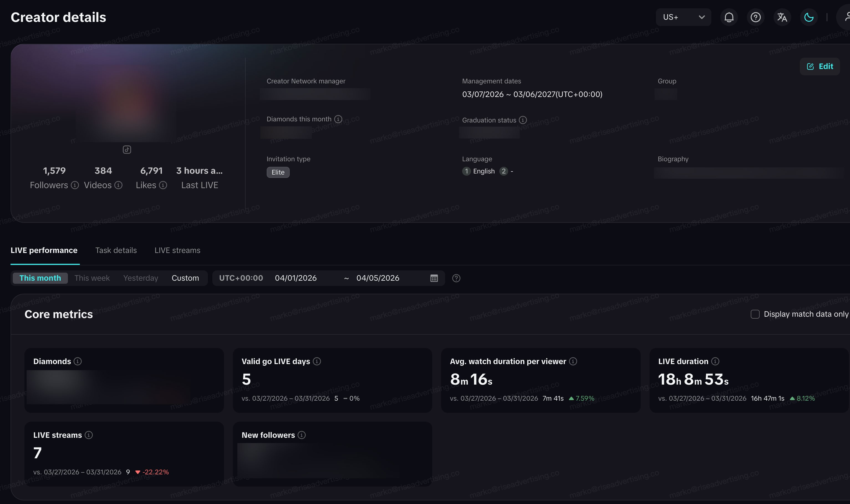Open the calendar date picker icon

(434, 278)
